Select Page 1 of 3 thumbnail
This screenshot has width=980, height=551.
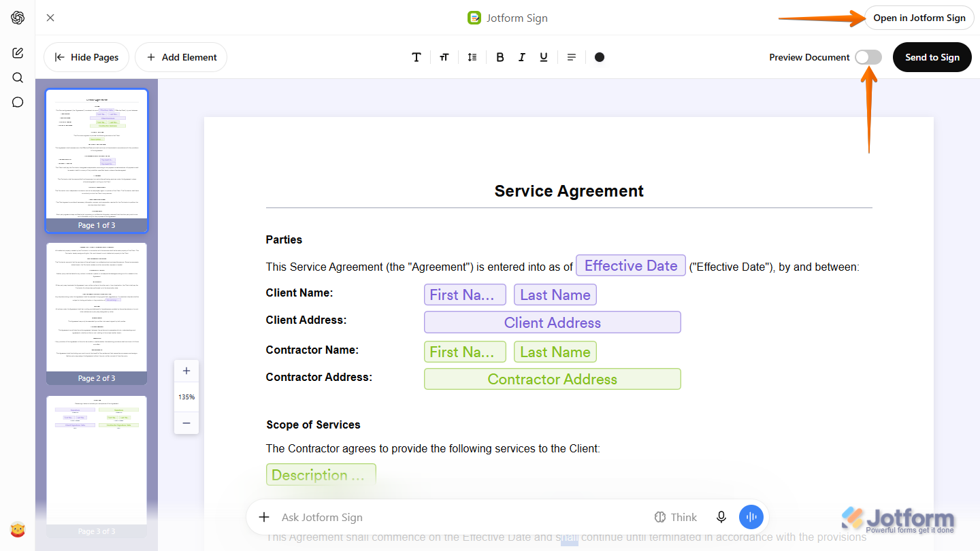coord(97,161)
